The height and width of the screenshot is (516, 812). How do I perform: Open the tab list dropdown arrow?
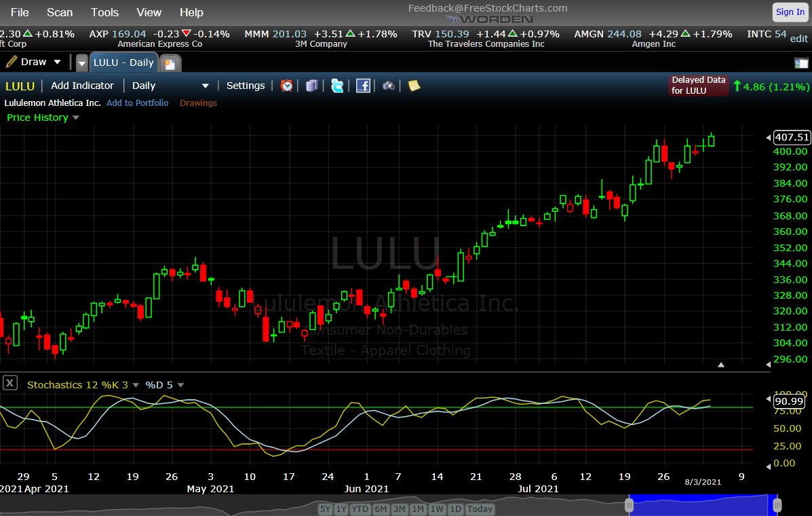coord(82,63)
